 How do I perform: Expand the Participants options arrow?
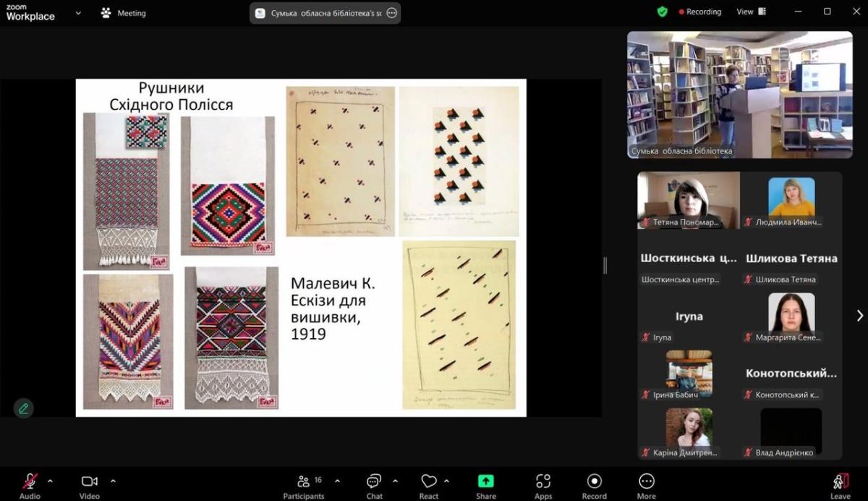click(337, 481)
